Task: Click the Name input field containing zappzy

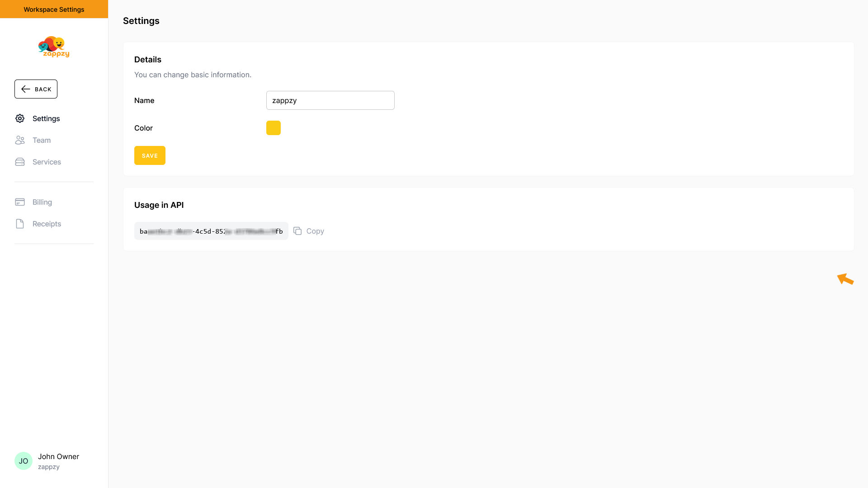Action: (330, 100)
